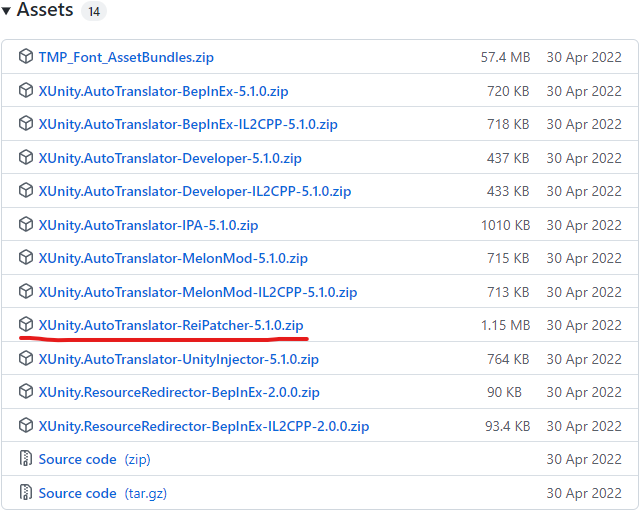Click package icon beside AutoTranslator-IPA-5.1.0.zip
The image size is (641, 512).
tap(26, 225)
